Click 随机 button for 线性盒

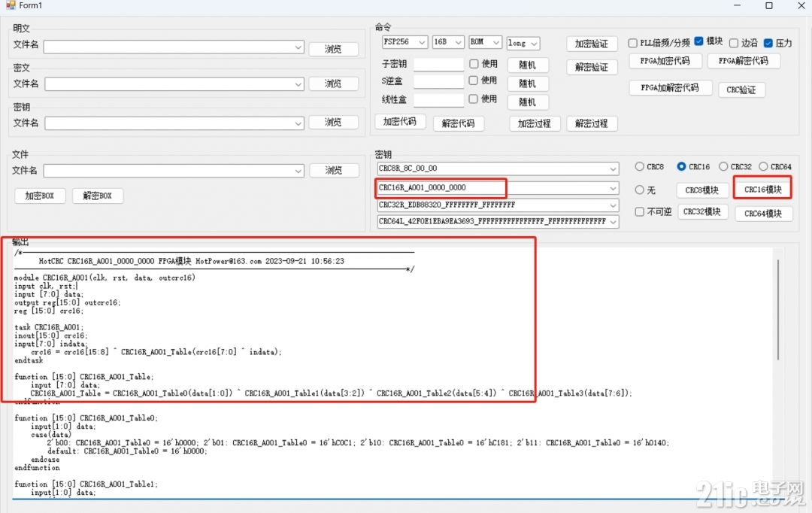point(527,102)
